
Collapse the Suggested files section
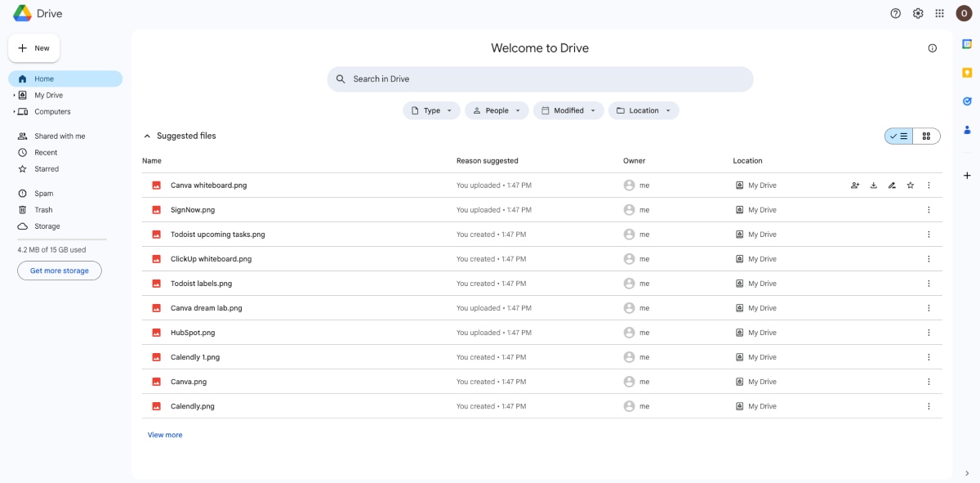click(x=147, y=136)
